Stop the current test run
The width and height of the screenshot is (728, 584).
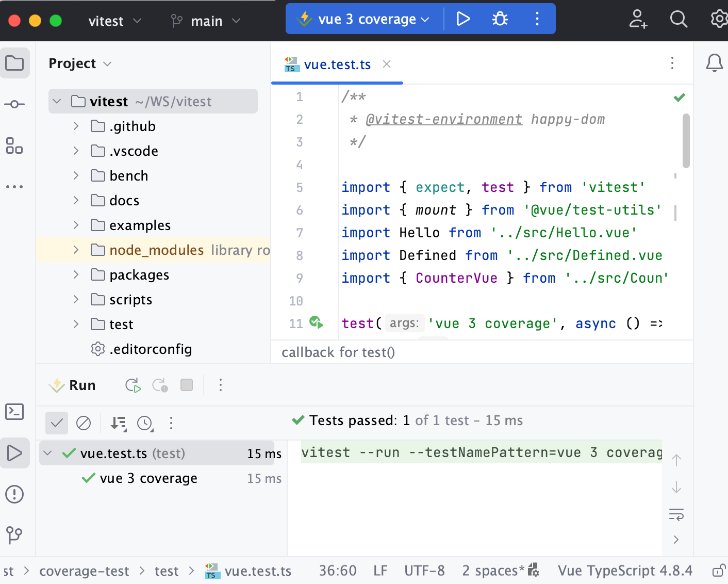186,385
